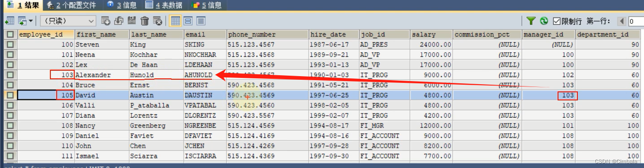Screen dimensions: 644x168
Task: Click the green refresh icon
Action: (x=544, y=21)
